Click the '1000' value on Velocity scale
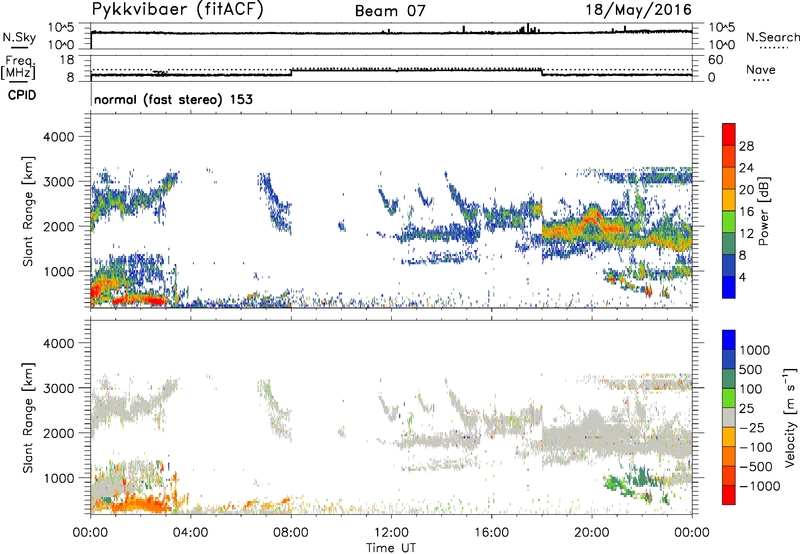Screen dimensions: 800x554 [x=755, y=350]
